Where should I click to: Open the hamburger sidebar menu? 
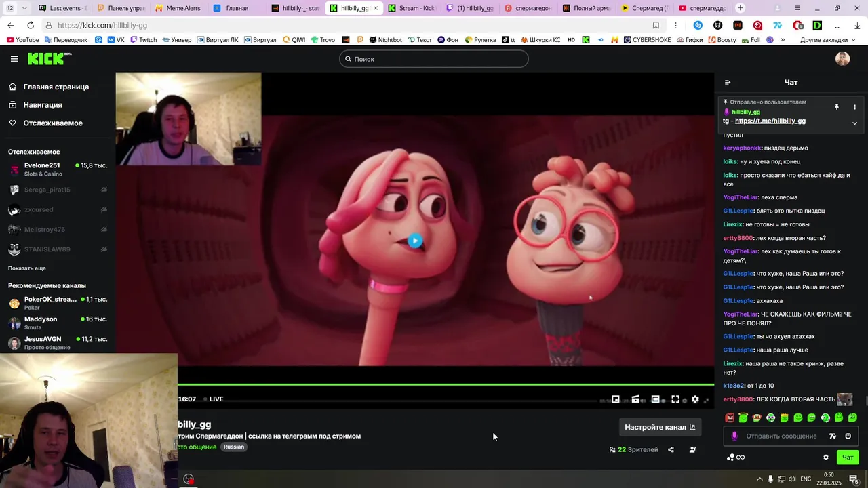(x=14, y=59)
